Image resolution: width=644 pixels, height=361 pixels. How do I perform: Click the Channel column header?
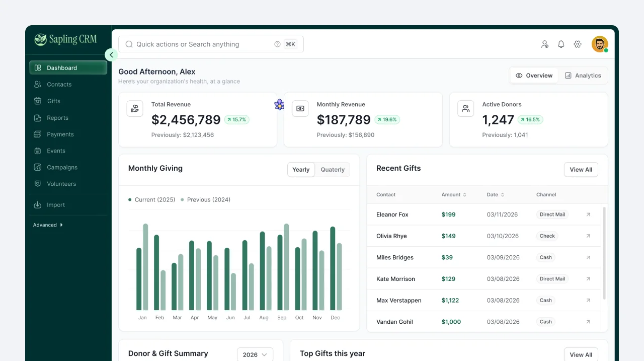pyautogui.click(x=546, y=195)
